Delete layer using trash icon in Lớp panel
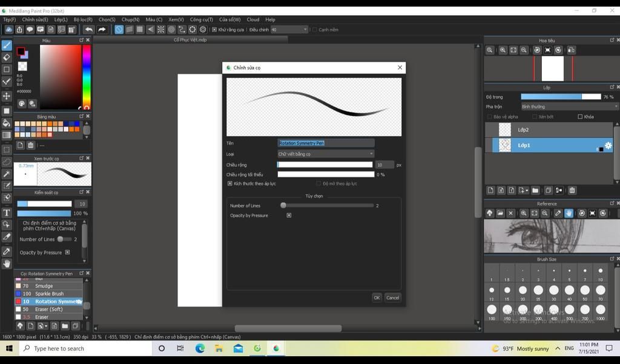Image resolution: width=620 pixels, height=364 pixels. [572, 190]
